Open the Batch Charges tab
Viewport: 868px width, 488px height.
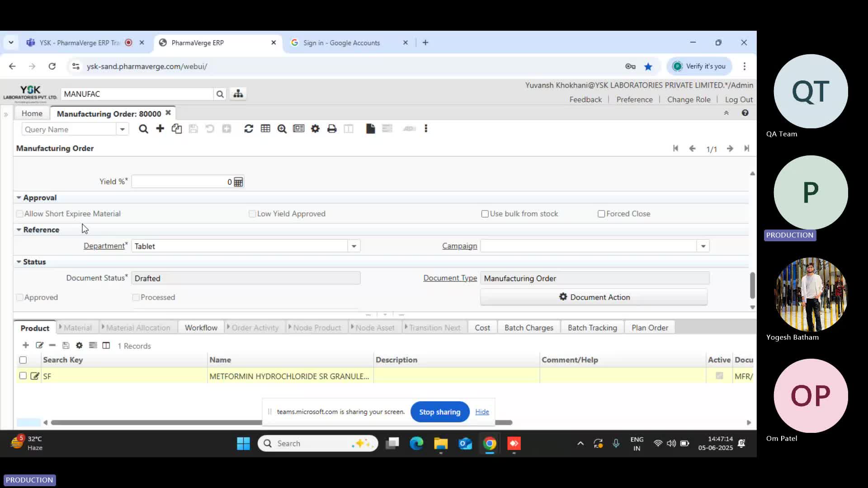(529, 328)
